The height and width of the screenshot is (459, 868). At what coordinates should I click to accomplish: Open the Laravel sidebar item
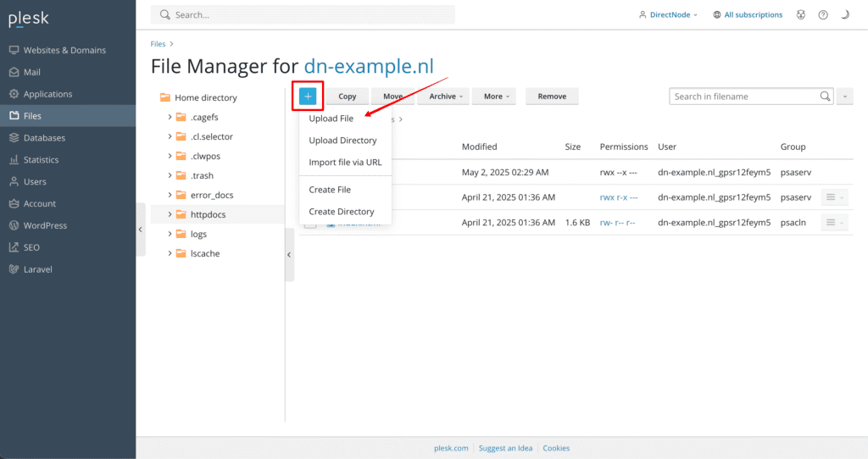tap(37, 269)
